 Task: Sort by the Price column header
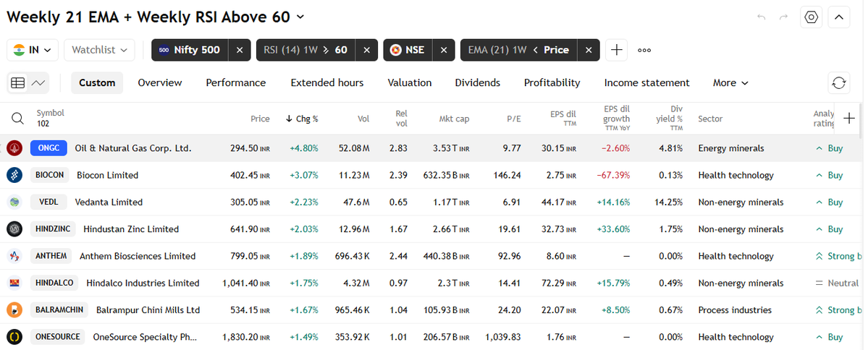coord(260,119)
